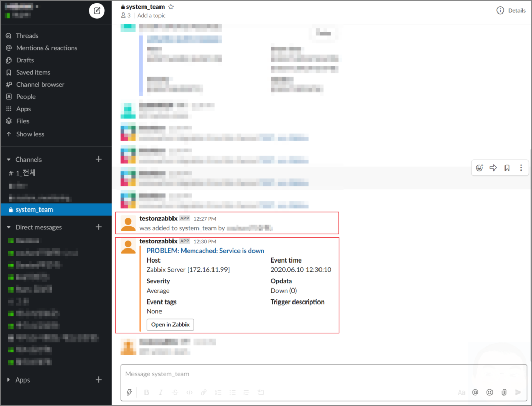Select the ordered list formatting icon
The image size is (532, 406).
pyautogui.click(x=218, y=392)
